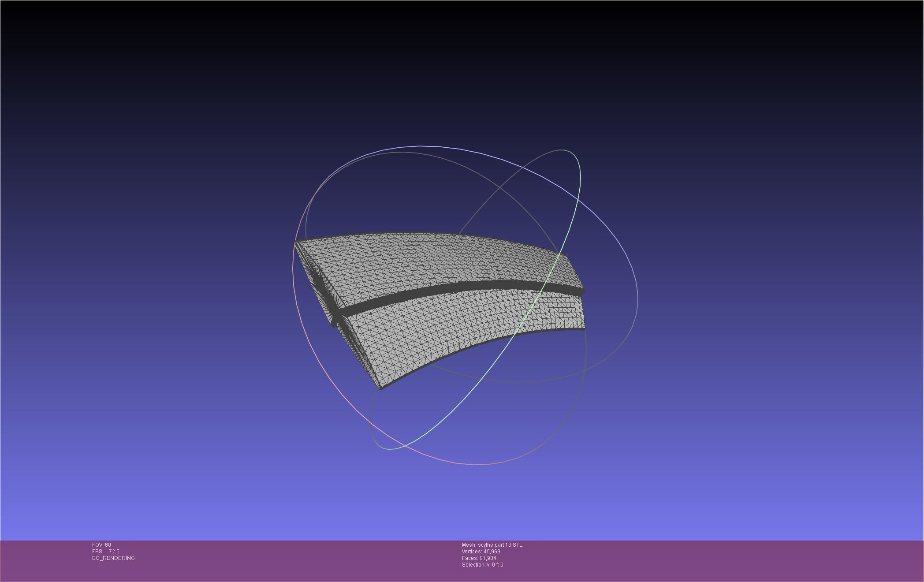Click the top-left corner of the mesh
Screen dimensions: 924x582
pos(296,242)
